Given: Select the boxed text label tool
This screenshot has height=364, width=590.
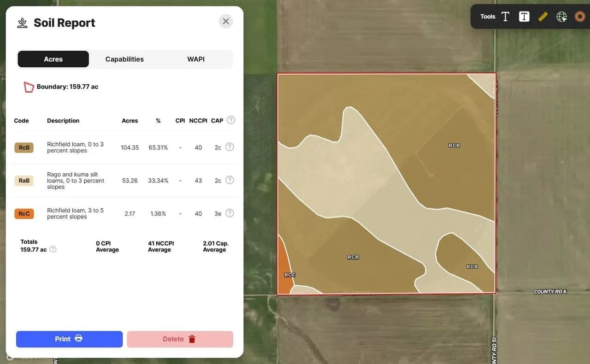Looking at the screenshot, I should tap(524, 17).
